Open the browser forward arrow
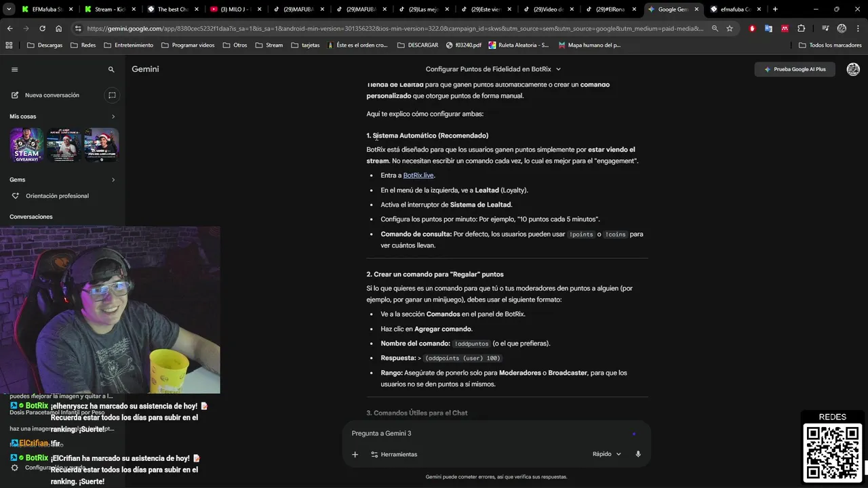Viewport: 868px width, 488px height. point(26,28)
